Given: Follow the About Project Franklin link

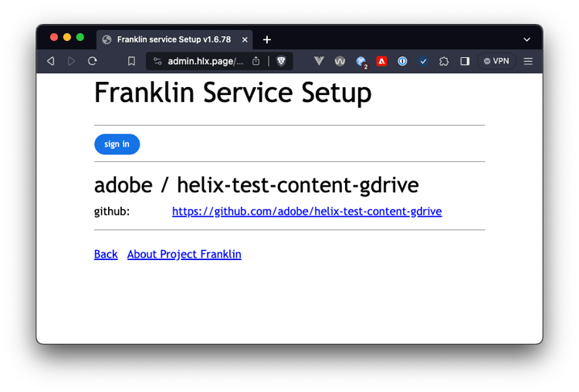Looking at the screenshot, I should 185,255.
